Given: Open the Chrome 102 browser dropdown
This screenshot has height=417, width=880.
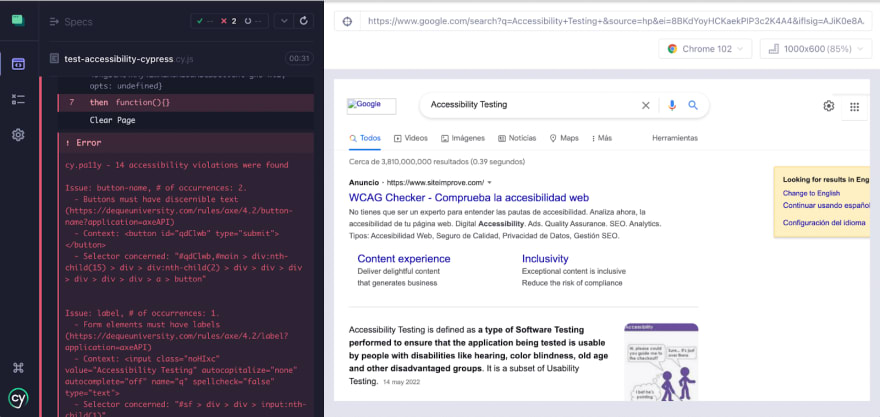Looking at the screenshot, I should pyautogui.click(x=704, y=49).
